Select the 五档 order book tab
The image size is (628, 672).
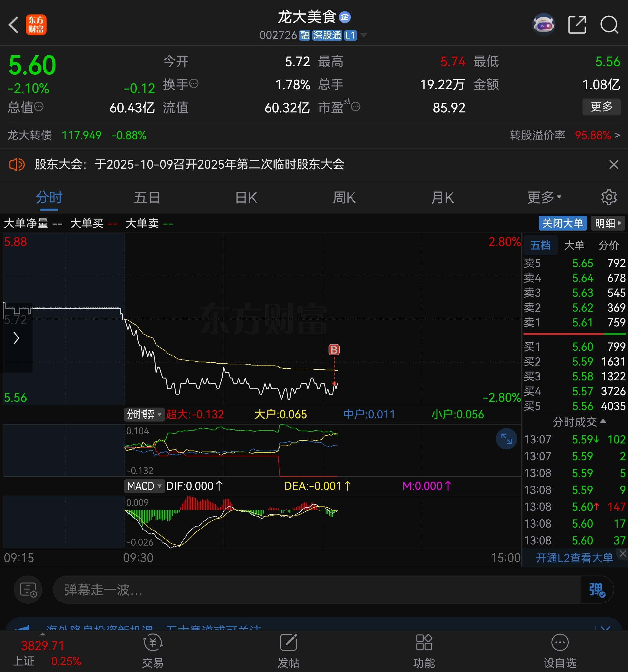(540, 245)
